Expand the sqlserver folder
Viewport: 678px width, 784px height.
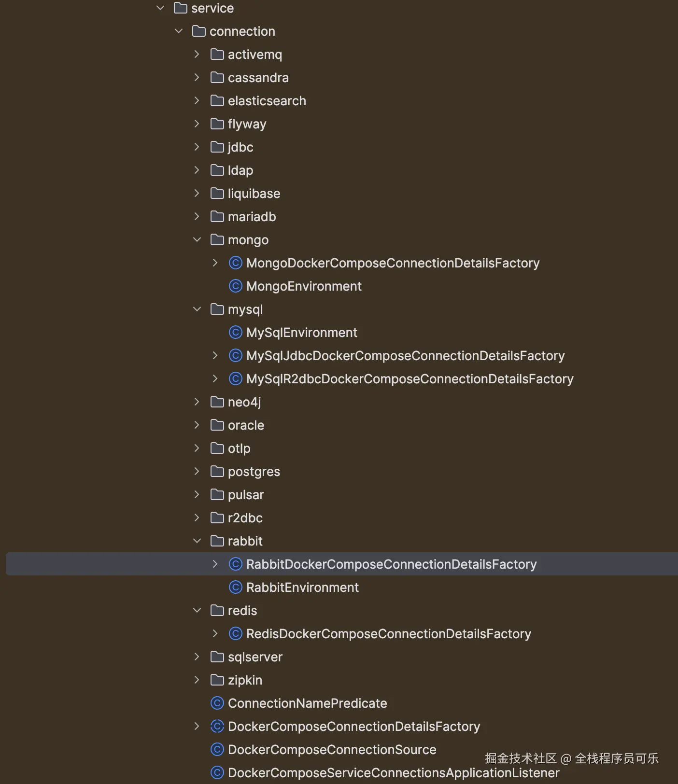[x=197, y=657]
